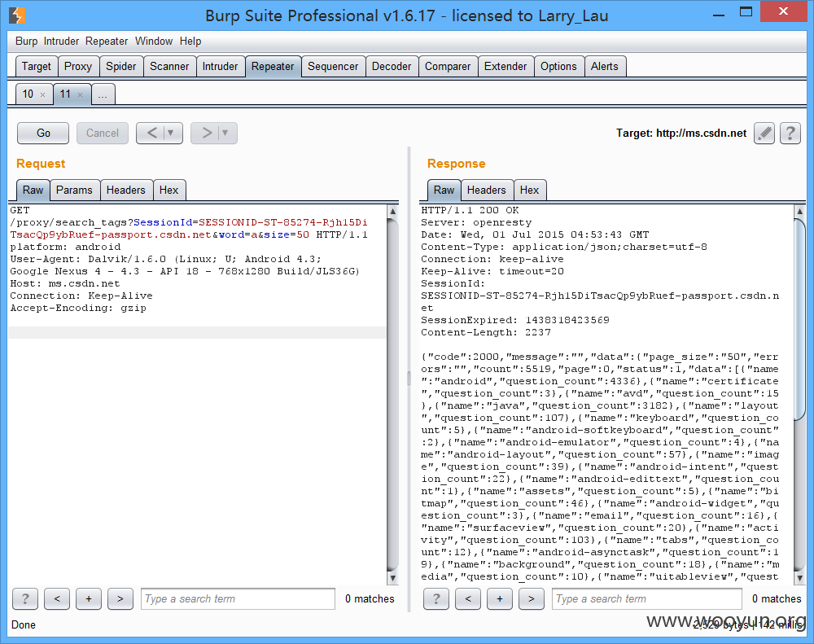Select the Repeater tool tab
Viewport: 814px width, 644px height.
click(x=273, y=67)
